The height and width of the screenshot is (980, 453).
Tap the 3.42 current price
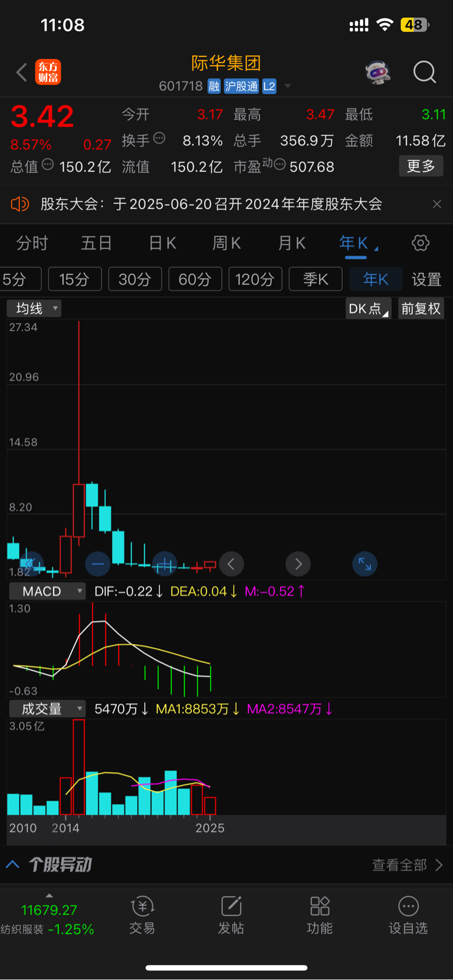pyautogui.click(x=42, y=116)
